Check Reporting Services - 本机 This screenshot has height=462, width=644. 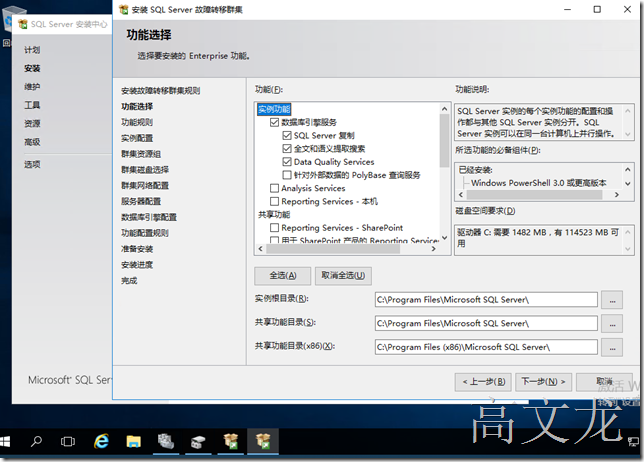(x=274, y=201)
